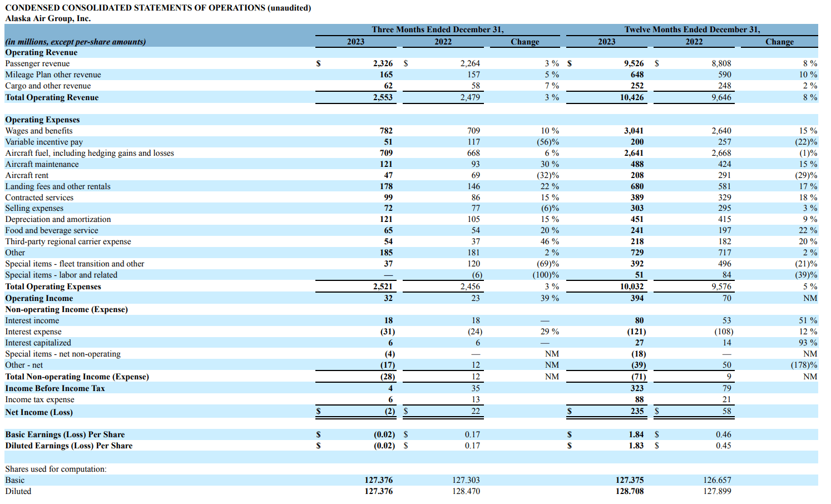The width and height of the screenshot is (831, 504).
Task: Click the "Mileage Plan other revenue" row label
Action: point(53,75)
